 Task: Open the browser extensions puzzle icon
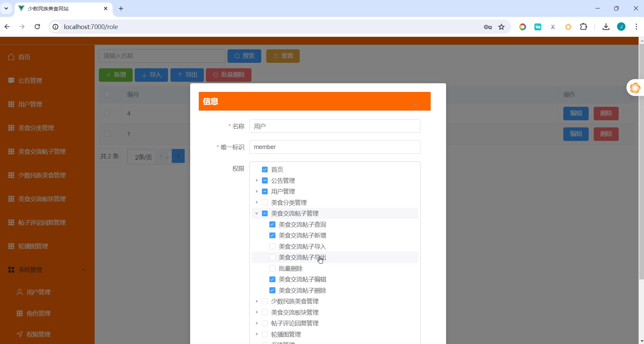584,27
